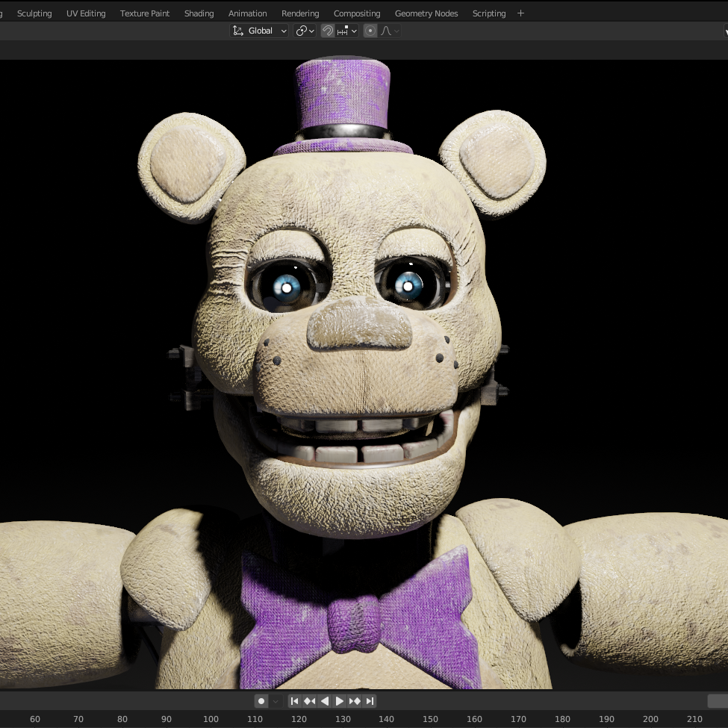
Task: Jump to the next keyframe
Action: pyautogui.click(x=355, y=701)
